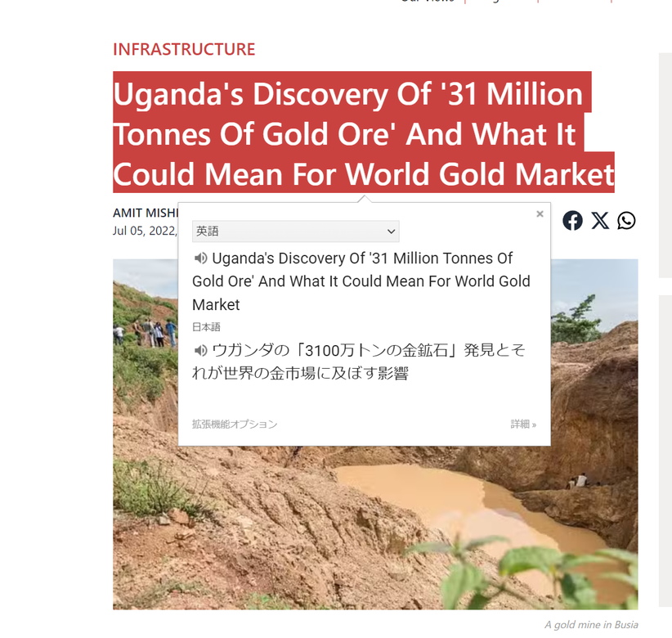Image resolution: width=672 pixels, height=638 pixels.
Task: Click the upper gray sidebar panel at right edge
Action: pos(665,165)
